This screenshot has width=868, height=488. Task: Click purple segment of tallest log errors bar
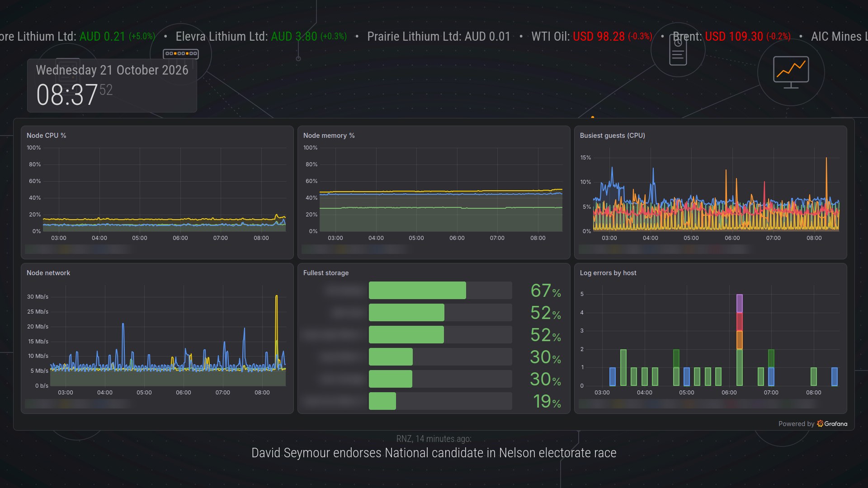[740, 303]
